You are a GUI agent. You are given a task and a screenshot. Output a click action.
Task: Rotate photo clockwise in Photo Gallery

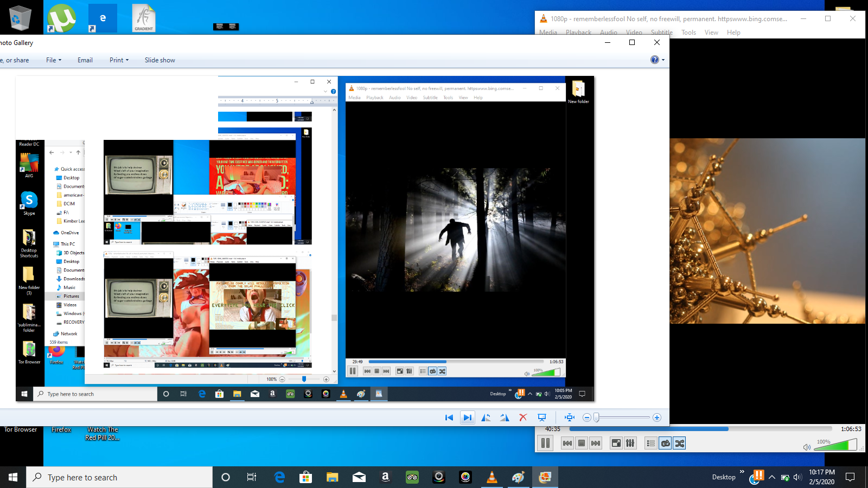point(505,418)
